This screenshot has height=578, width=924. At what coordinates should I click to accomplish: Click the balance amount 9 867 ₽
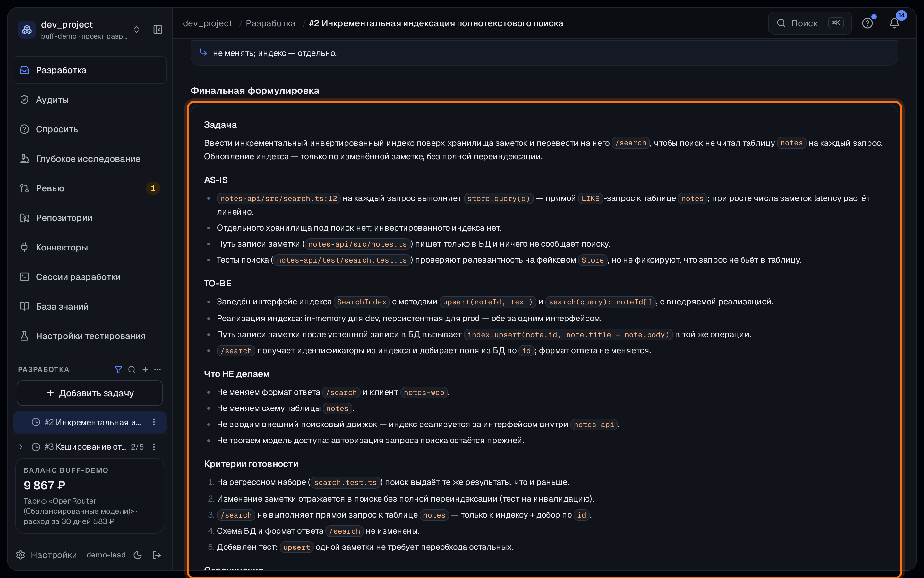[45, 485]
